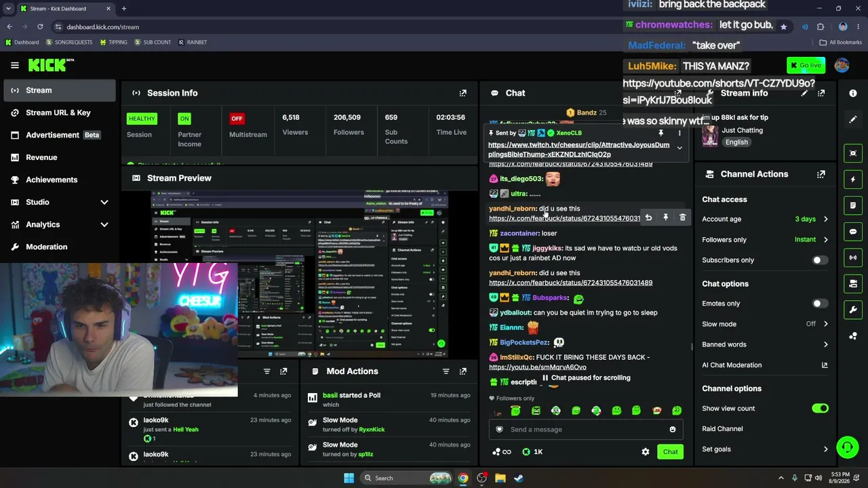
Task: Disable Show view count switch
Action: coord(820,409)
